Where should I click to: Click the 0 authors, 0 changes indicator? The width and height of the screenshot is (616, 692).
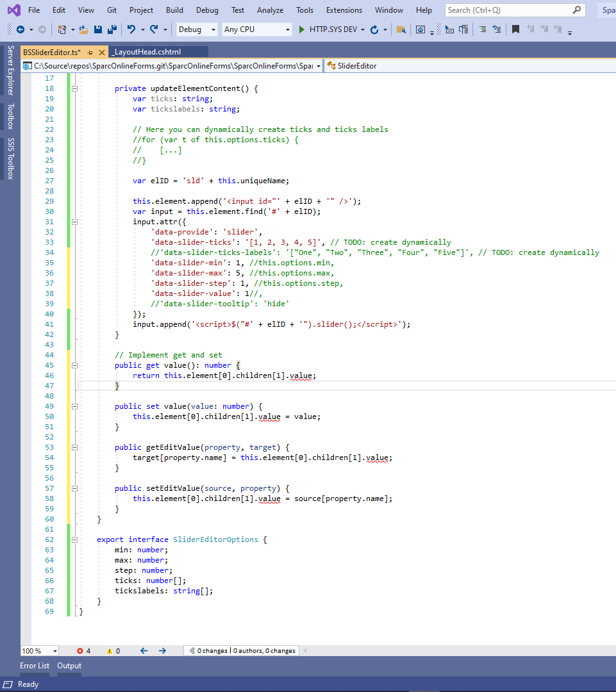(264, 651)
